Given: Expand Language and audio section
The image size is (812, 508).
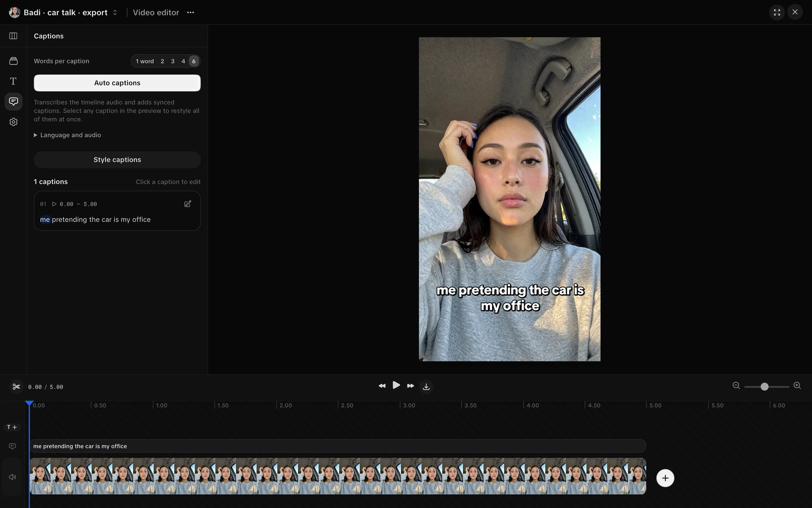Looking at the screenshot, I should click(67, 135).
